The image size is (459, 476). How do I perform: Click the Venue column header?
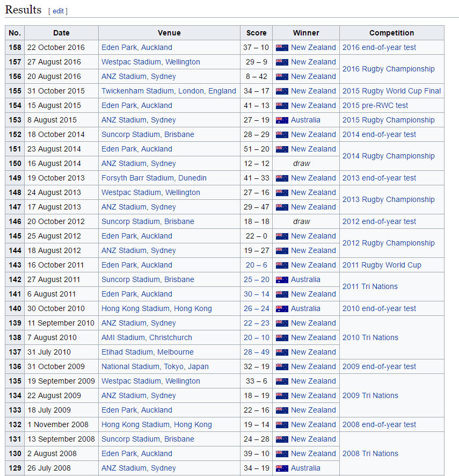169,33
